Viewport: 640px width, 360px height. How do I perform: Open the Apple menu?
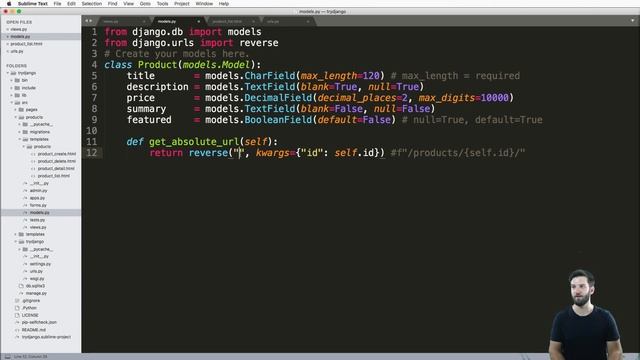coord(9,4)
